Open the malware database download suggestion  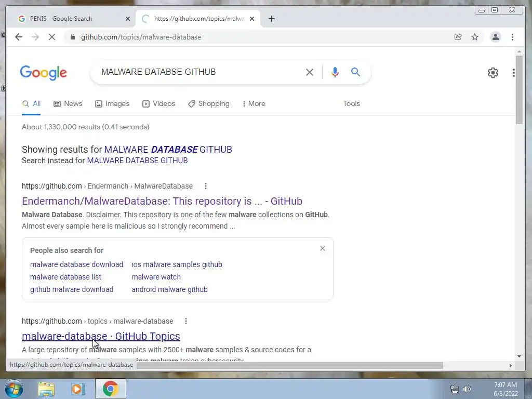tap(76, 264)
